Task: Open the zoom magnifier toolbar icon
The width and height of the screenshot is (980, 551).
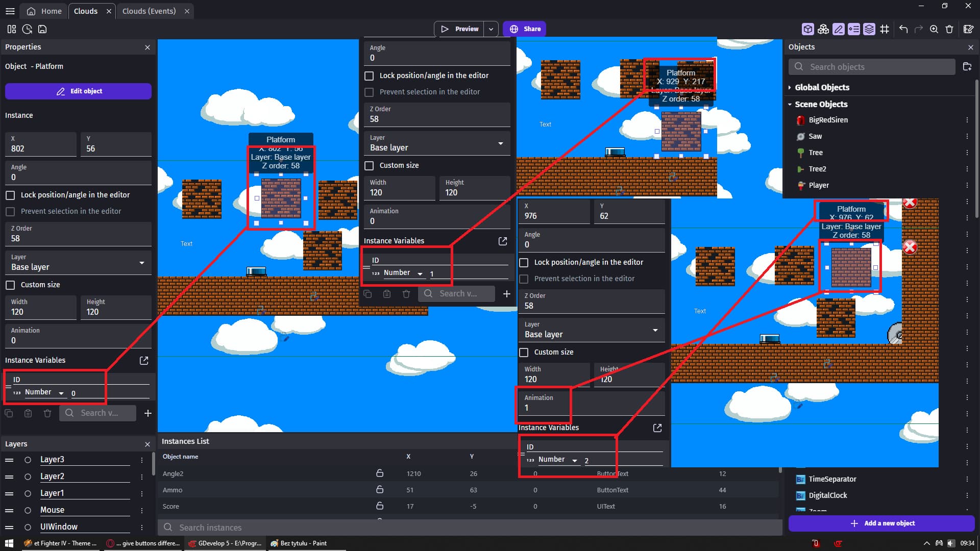Action: tap(934, 29)
